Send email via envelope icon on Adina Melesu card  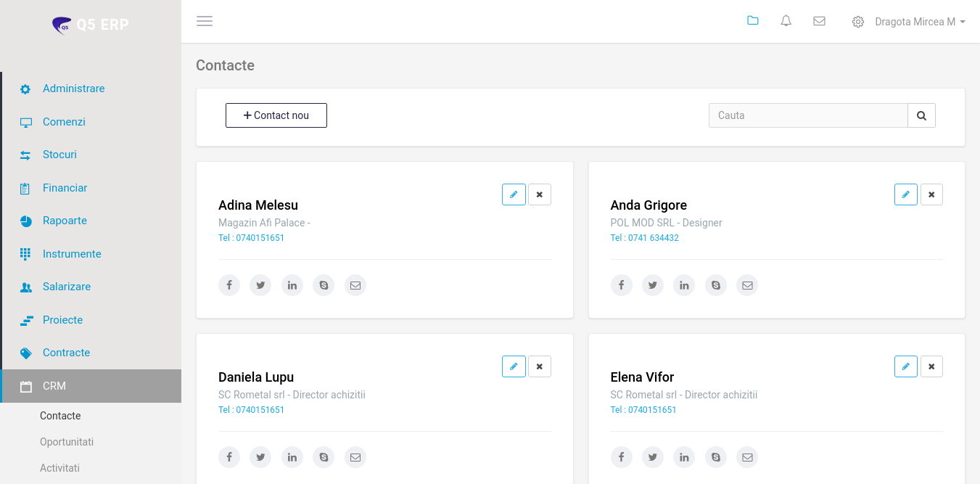(x=355, y=285)
